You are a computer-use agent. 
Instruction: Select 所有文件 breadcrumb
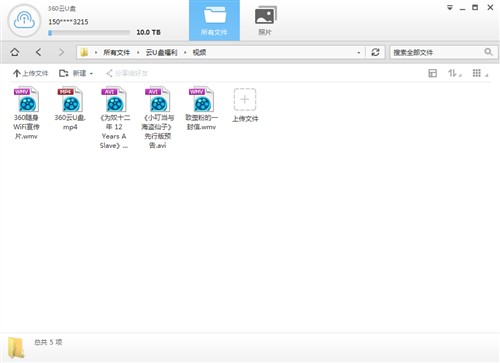(x=116, y=52)
